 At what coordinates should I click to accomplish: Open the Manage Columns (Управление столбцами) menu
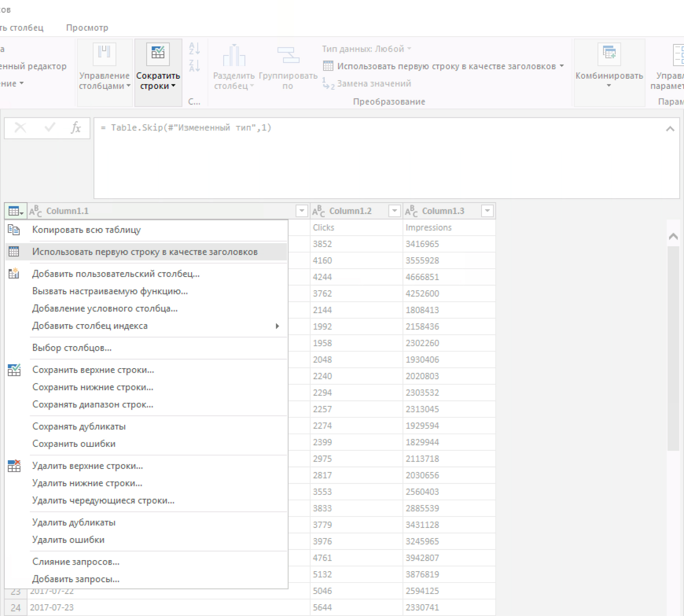point(104,72)
